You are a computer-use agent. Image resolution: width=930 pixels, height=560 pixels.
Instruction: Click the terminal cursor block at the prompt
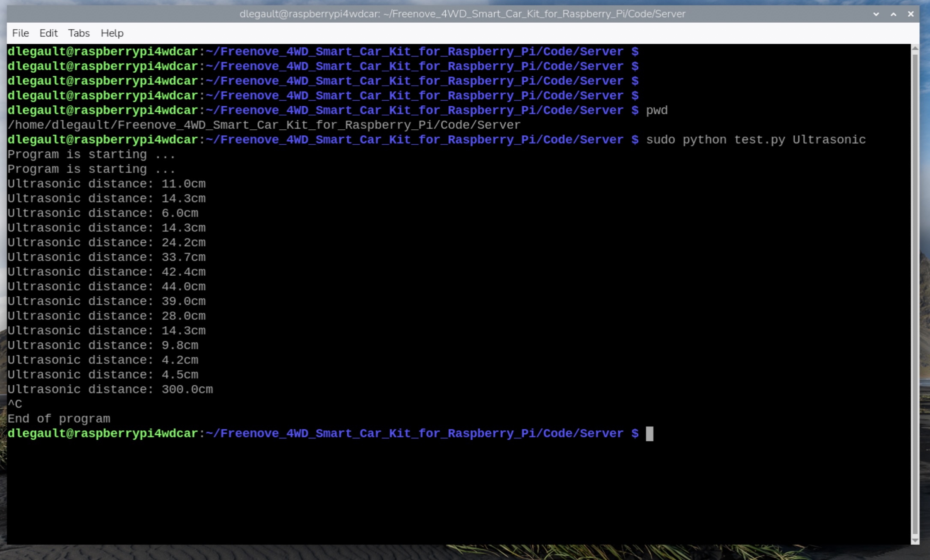650,434
